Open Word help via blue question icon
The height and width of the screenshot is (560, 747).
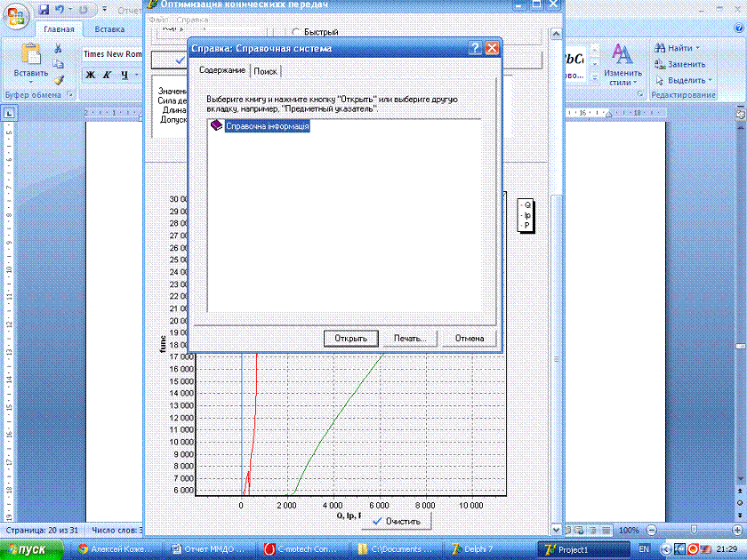click(737, 29)
